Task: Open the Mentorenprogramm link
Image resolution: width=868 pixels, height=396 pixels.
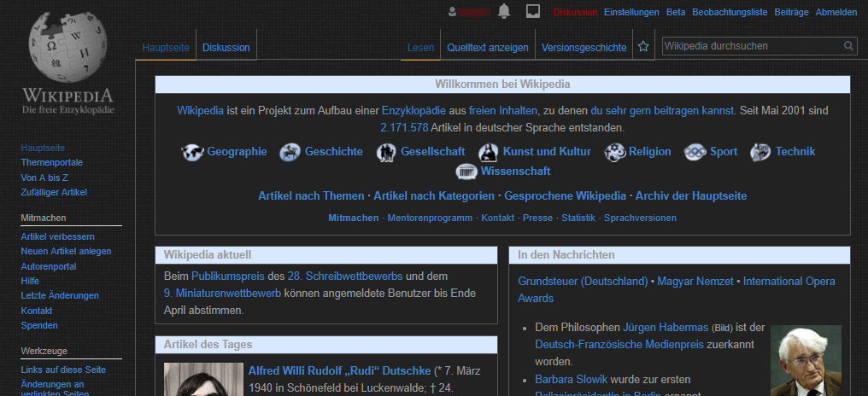Action: (x=430, y=218)
